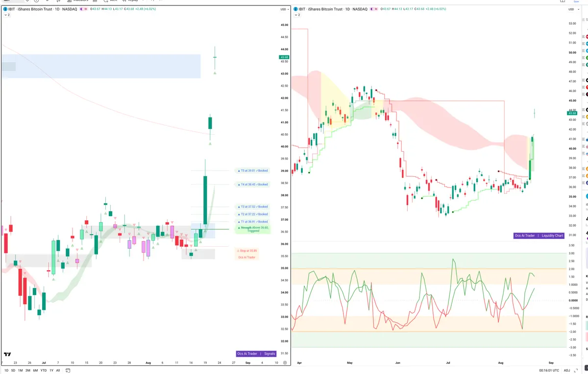The width and height of the screenshot is (588, 374).
Task: Click the Strength Above 36.60 Triggered label
Action: [253, 229]
